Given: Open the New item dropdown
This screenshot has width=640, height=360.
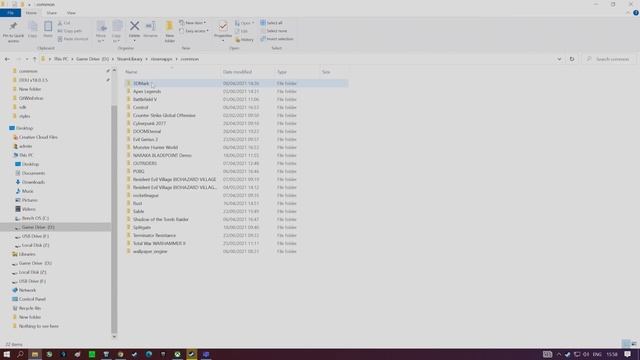Looking at the screenshot, I should (192, 23).
